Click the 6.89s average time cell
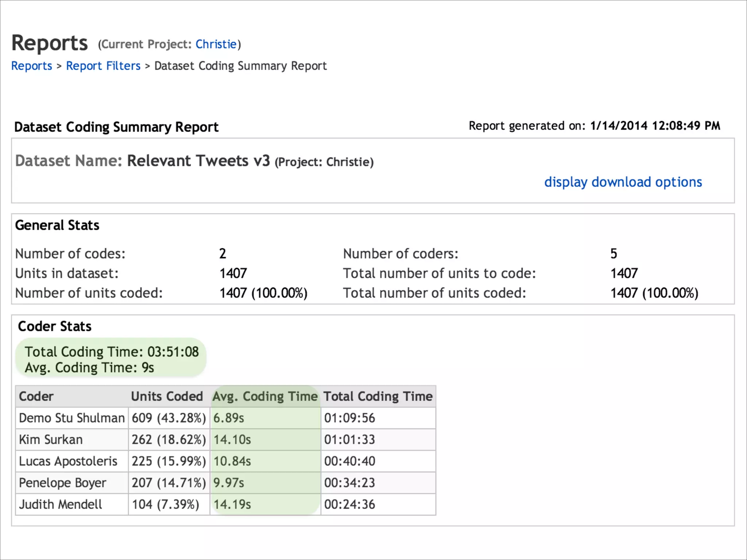The height and width of the screenshot is (560, 747). 229,418
